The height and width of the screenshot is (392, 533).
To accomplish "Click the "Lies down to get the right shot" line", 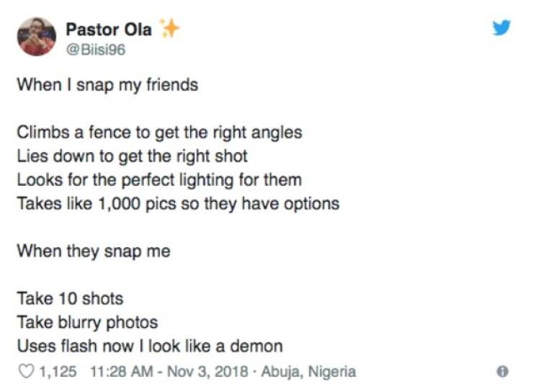I will pos(133,156).
